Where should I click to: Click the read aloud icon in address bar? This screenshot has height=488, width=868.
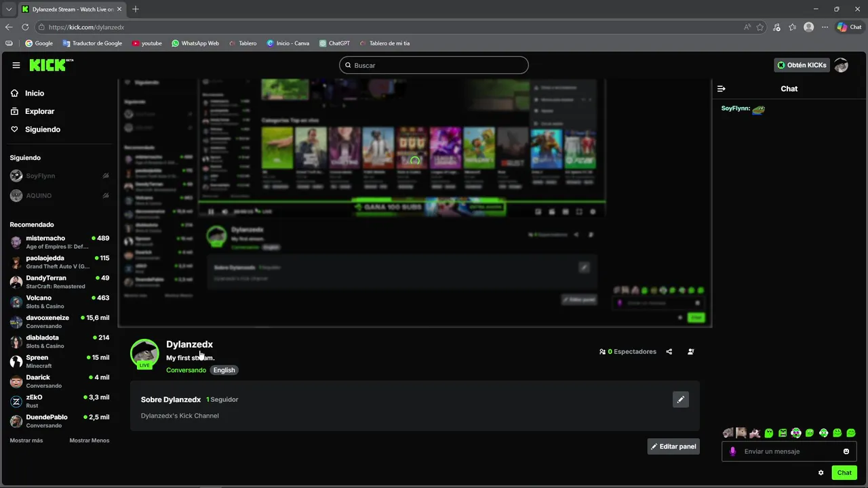(x=747, y=27)
